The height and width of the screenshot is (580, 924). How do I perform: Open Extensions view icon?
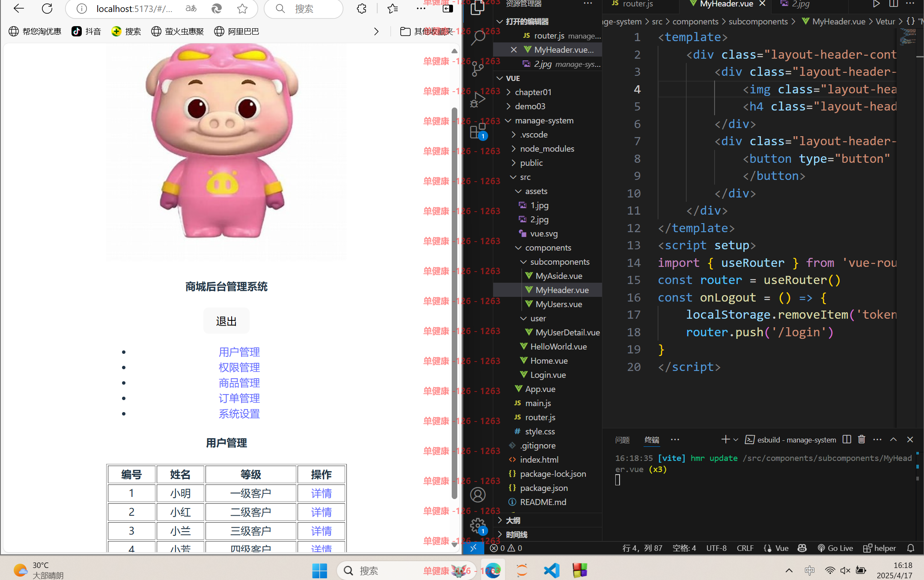477,131
